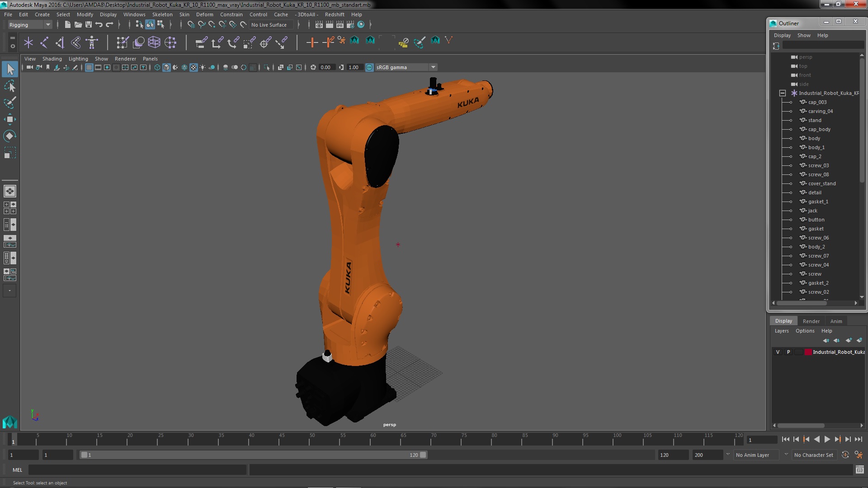Choose the Select Tool arrow in the toolbox

coord(10,69)
